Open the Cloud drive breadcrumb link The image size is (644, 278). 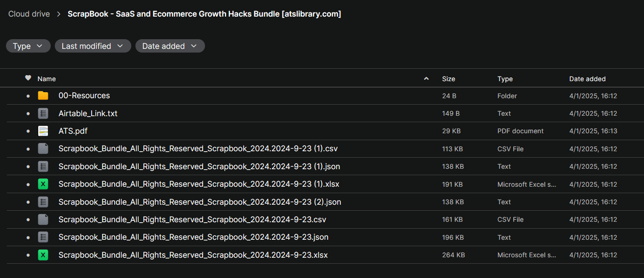click(29, 14)
